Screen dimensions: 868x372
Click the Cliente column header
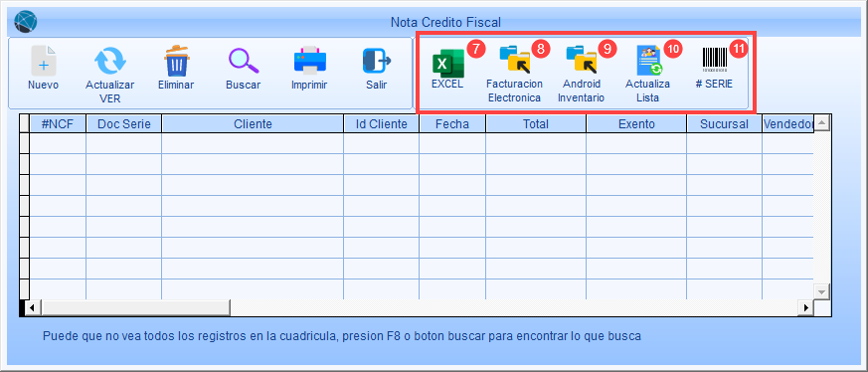point(253,124)
